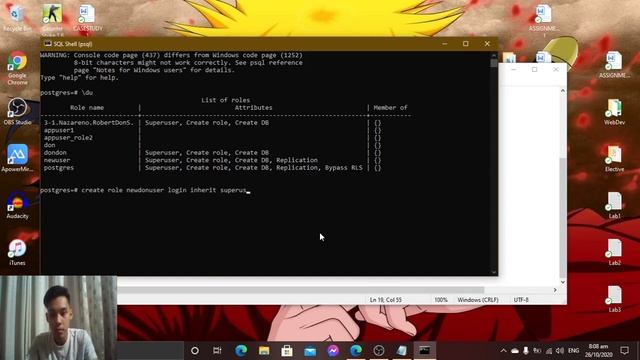Click 'Ln 19, Col 55' in status bar

coord(385,300)
